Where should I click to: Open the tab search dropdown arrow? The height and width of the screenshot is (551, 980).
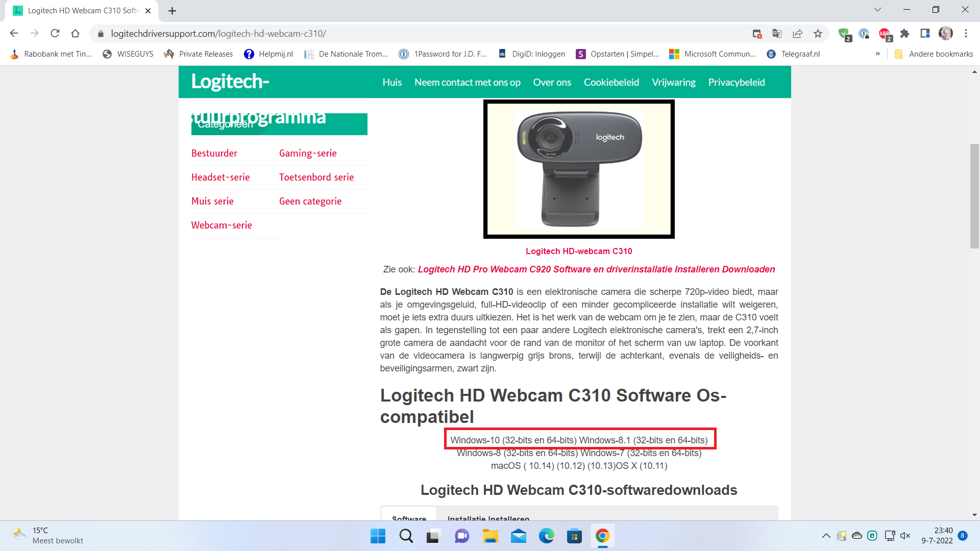[x=877, y=10]
